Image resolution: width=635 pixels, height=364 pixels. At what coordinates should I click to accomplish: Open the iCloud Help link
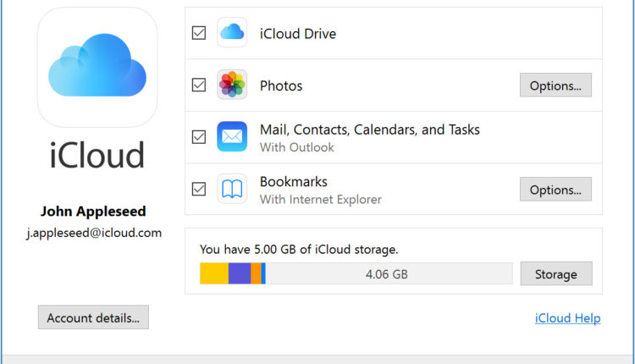[x=567, y=318]
